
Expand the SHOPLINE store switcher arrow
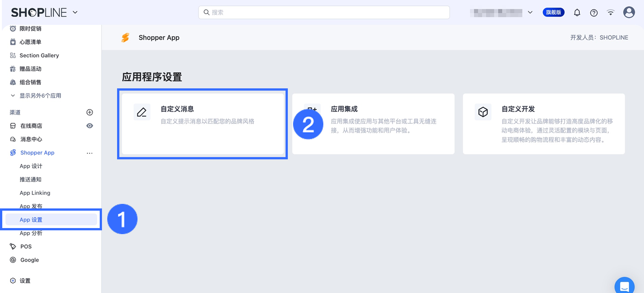(x=75, y=12)
